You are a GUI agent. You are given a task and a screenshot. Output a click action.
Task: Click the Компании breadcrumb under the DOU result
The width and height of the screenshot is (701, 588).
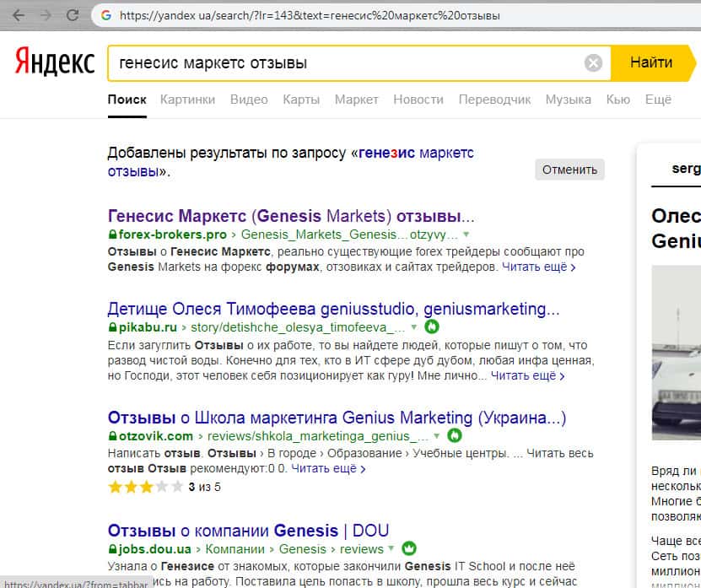pyautogui.click(x=235, y=548)
